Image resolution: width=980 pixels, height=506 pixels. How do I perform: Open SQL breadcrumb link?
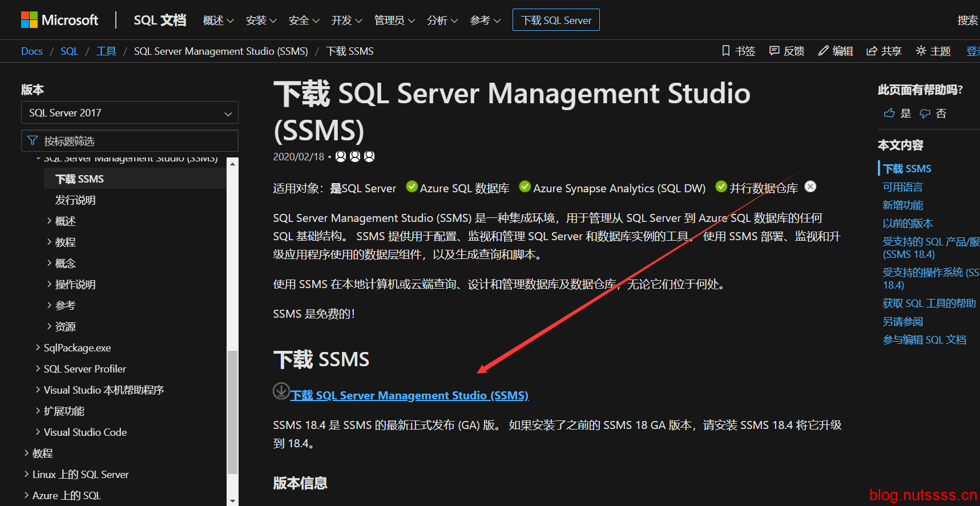[x=69, y=51]
